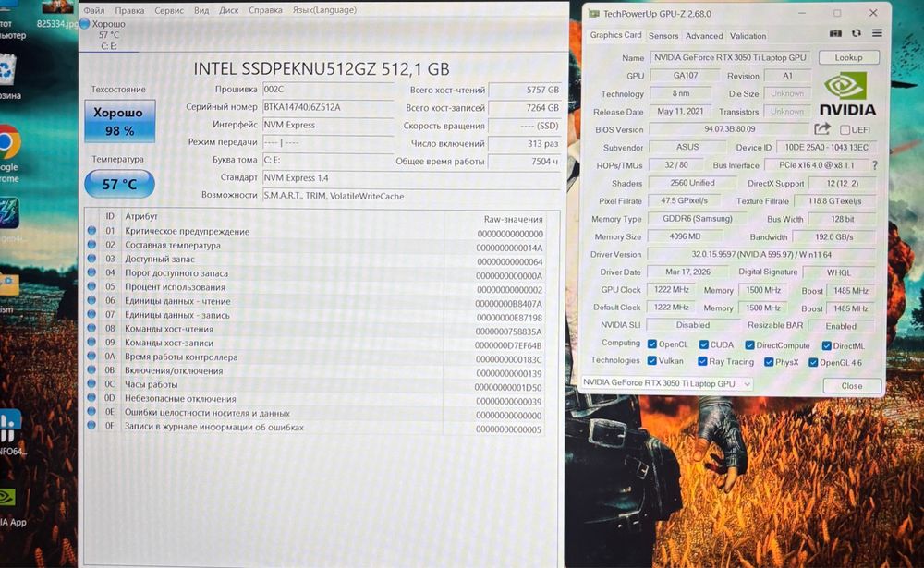924x568 pixels.
Task: Click the blue status dot for attribute 01
Action: (91, 231)
